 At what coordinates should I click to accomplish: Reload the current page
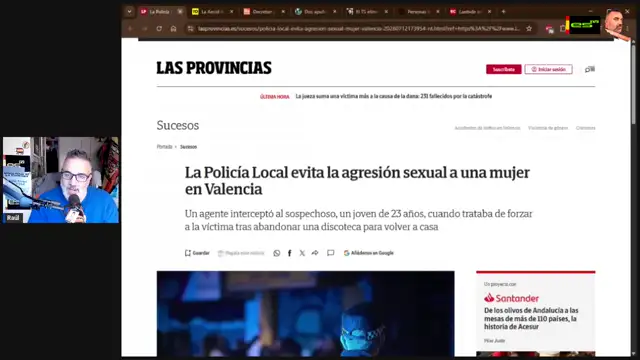click(x=159, y=29)
